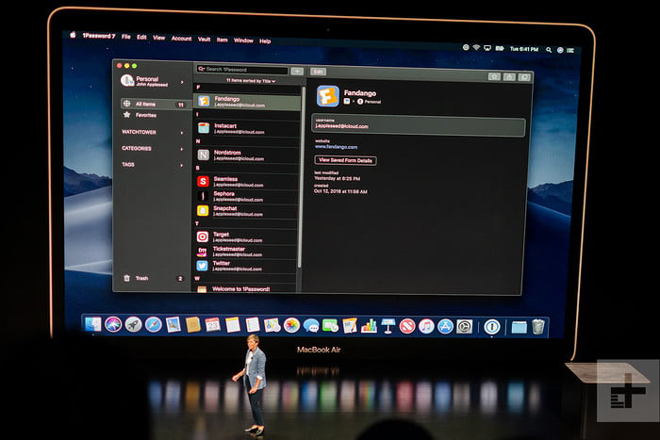
Task: Select the Ticketmaster item icon
Action: (x=202, y=251)
